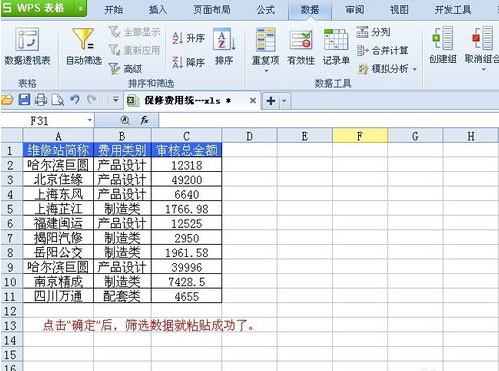Viewport: 499px width, 371px height.
Task: Select the 数据 ribbon tab
Action: [x=310, y=10]
